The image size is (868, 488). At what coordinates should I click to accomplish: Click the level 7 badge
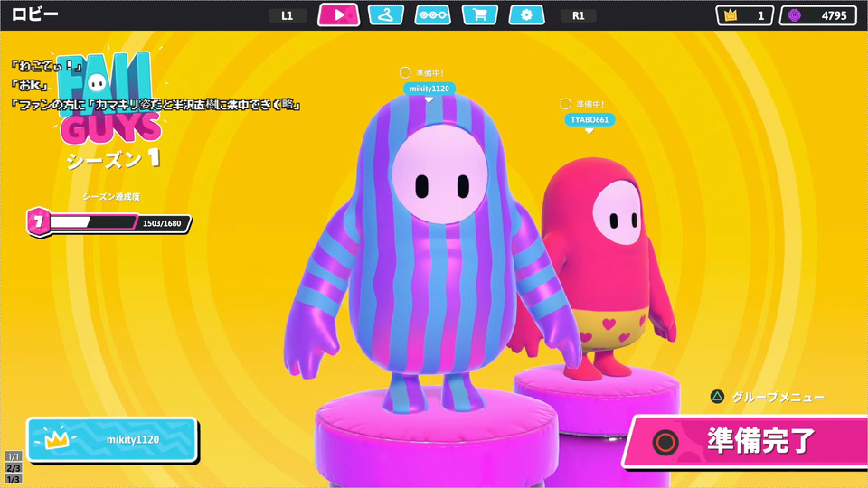(x=38, y=222)
